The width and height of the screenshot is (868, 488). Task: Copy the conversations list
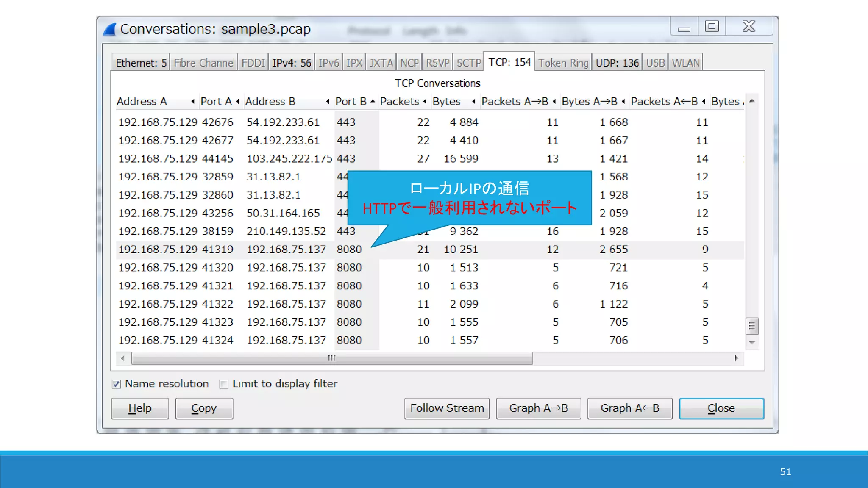pyautogui.click(x=204, y=408)
